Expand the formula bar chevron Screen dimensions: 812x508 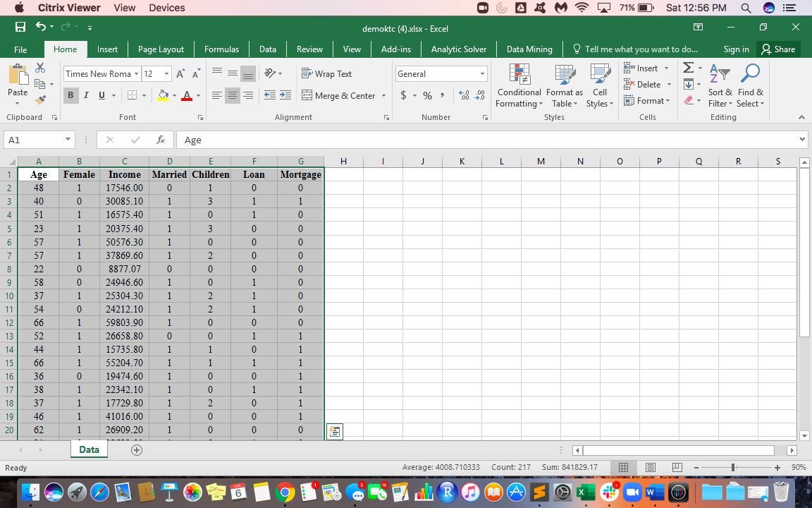pyautogui.click(x=802, y=140)
